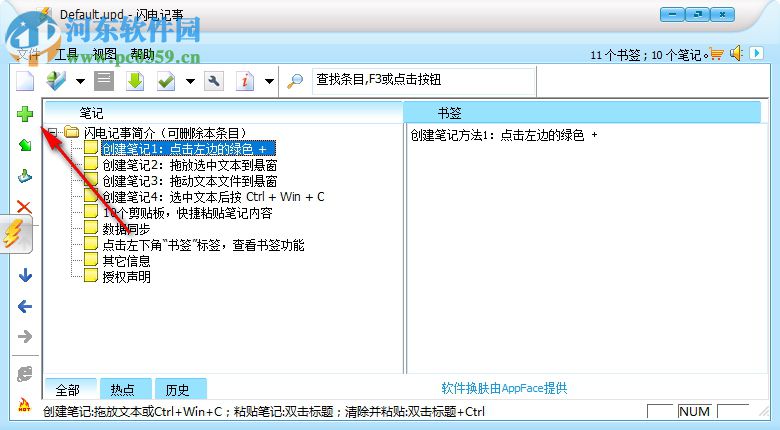Select note 数据同步
This screenshot has height=430, width=780.
(x=126, y=229)
